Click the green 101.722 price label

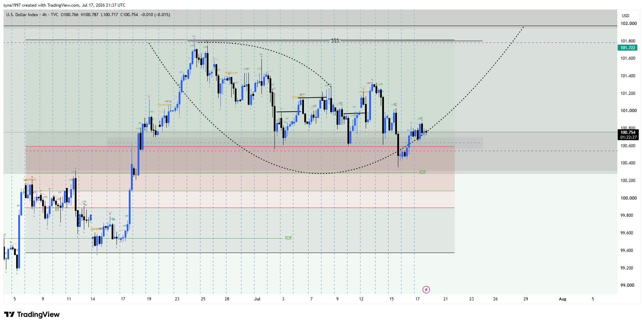628,48
